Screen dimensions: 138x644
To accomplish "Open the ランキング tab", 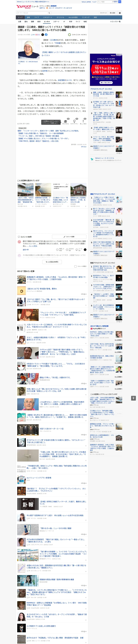I will pos(86,17).
